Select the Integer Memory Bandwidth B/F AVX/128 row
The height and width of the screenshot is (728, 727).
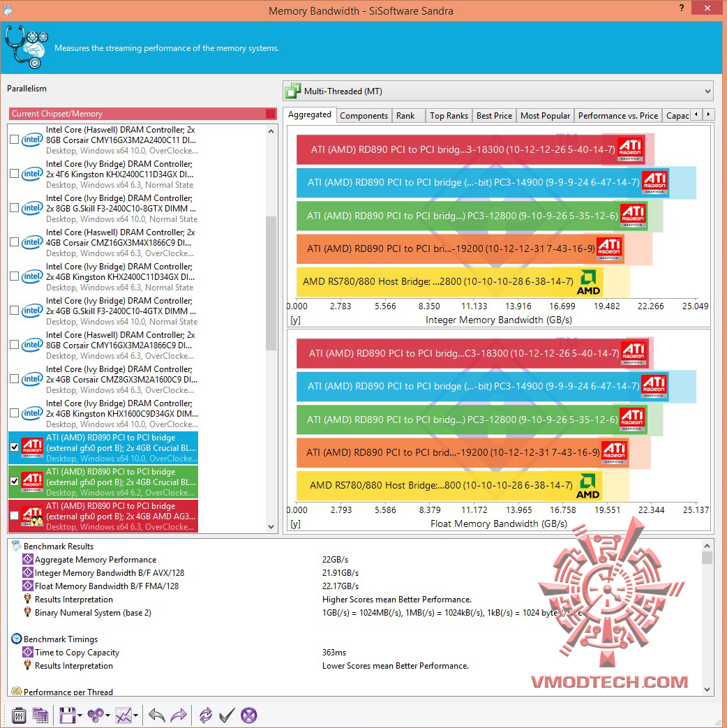pos(355,573)
